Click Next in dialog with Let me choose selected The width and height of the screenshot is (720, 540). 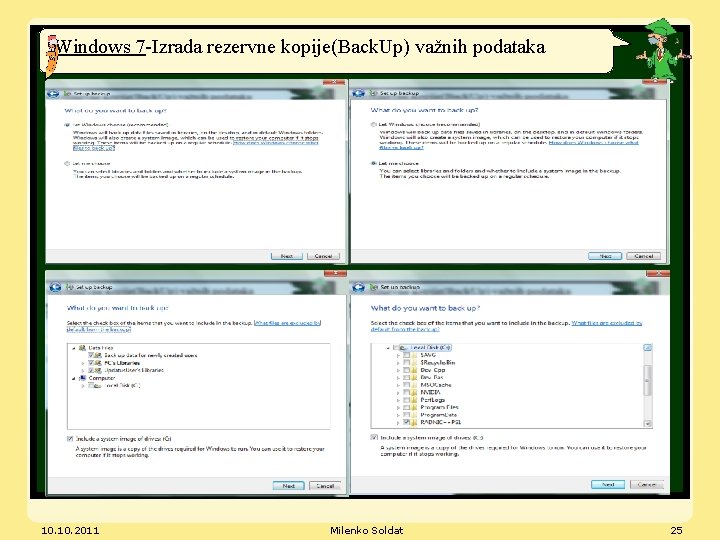point(605,256)
